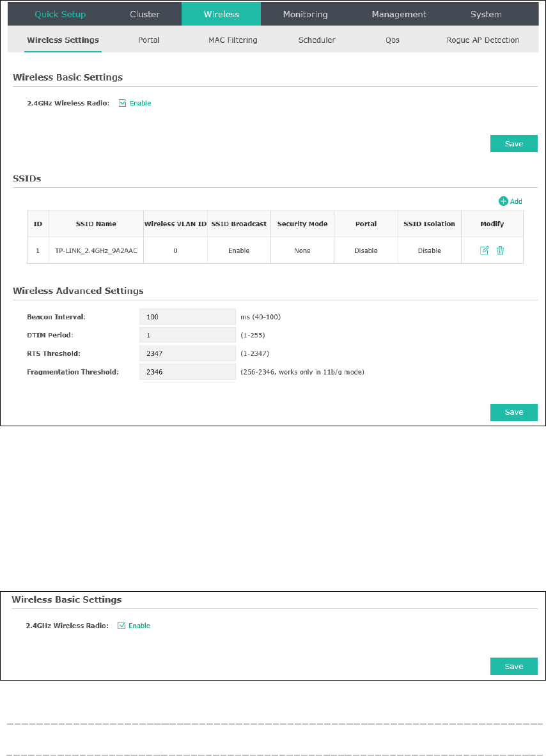Click the Security Mode value None

click(302, 251)
